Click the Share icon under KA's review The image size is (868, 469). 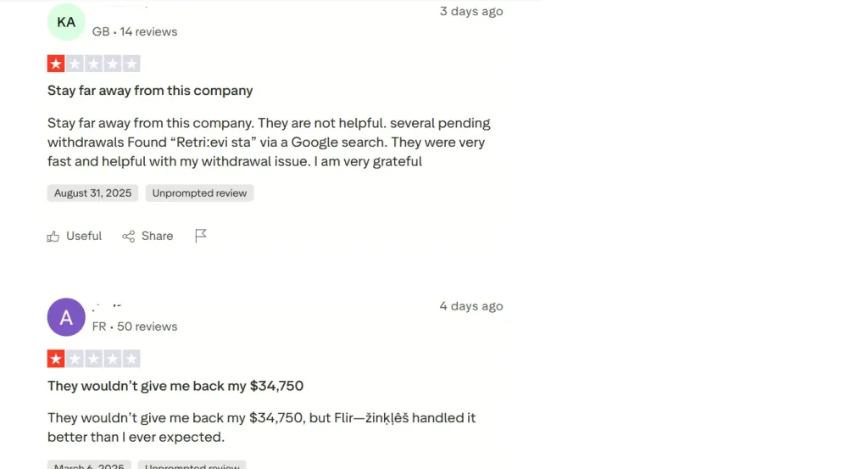(129, 237)
